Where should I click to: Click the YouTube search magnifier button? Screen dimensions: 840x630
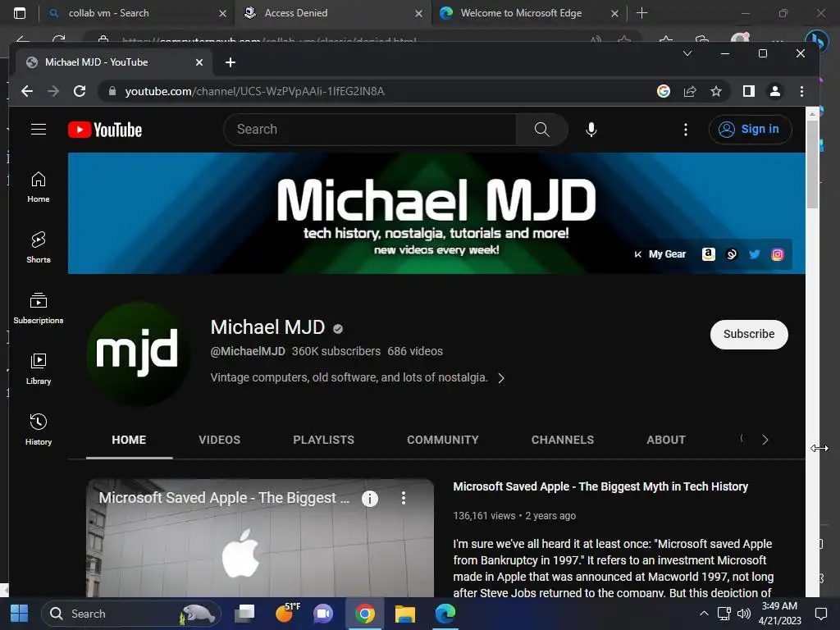tap(541, 129)
